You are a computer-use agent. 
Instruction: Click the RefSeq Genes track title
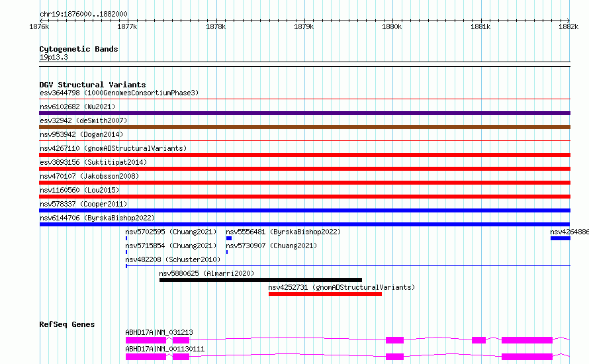(67, 324)
